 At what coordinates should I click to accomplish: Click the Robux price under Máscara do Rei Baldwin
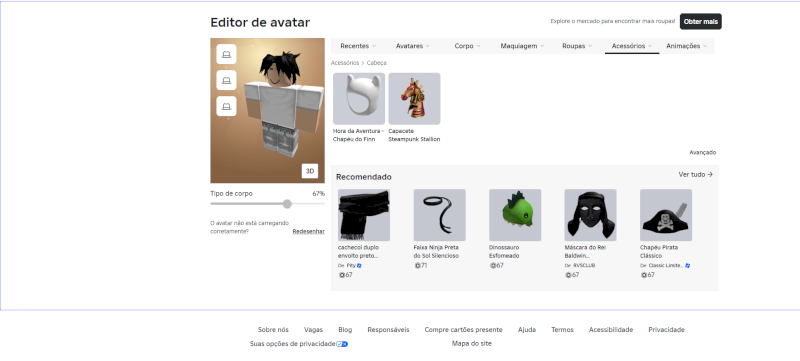572,275
